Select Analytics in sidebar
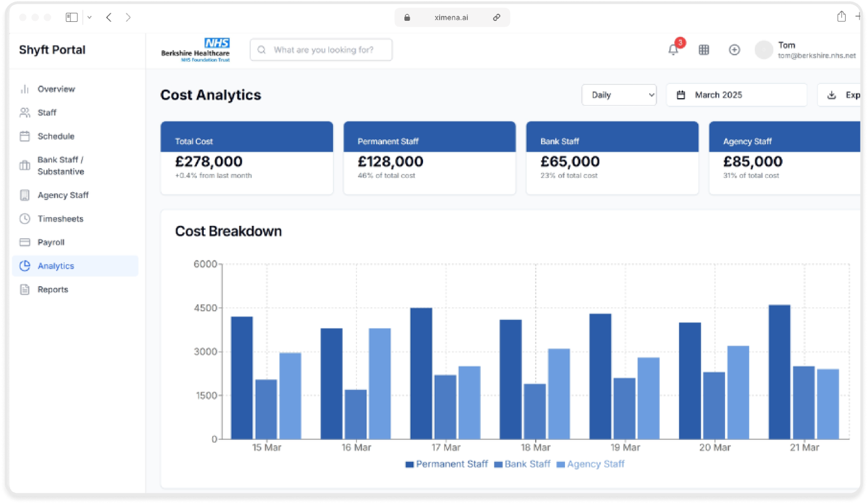The height and width of the screenshot is (504, 868). click(x=75, y=266)
